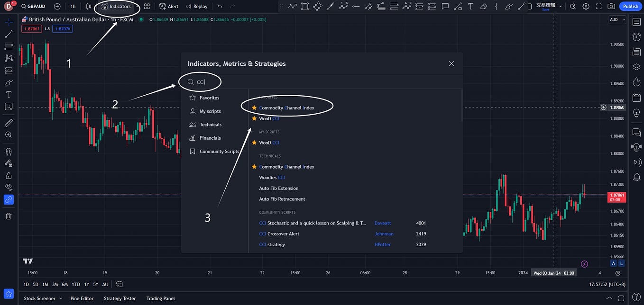Select the comment callout tool in favorites toolbar
Viewport: 644px width, 305px height.
[x=445, y=7]
